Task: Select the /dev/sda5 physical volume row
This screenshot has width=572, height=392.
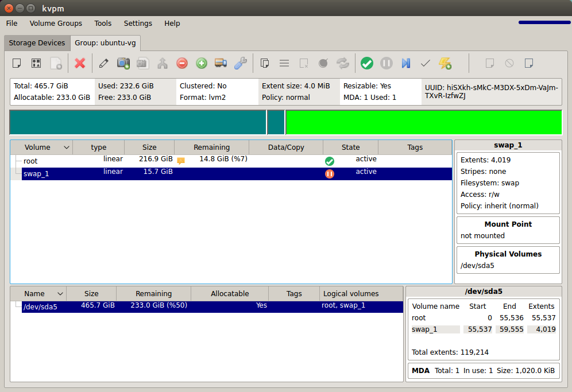Action: [x=207, y=306]
